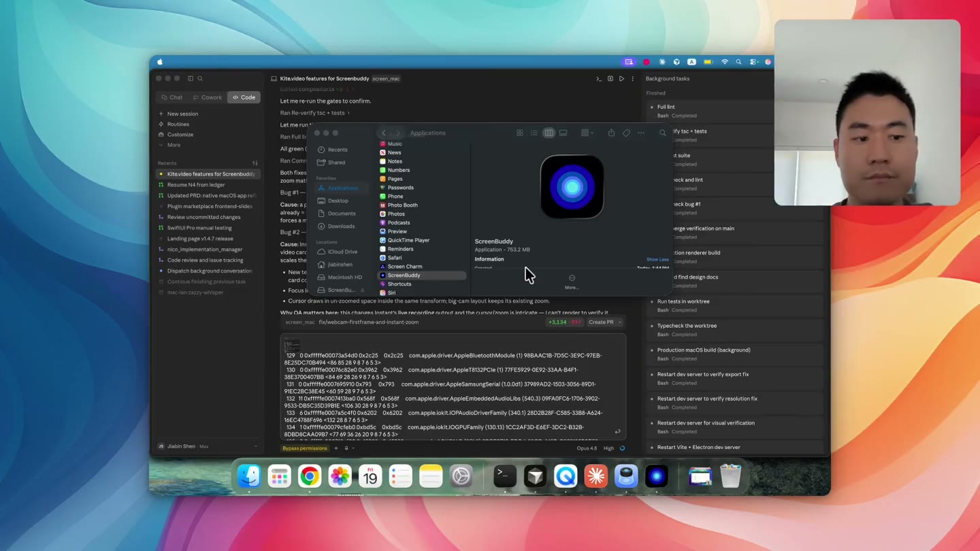Click the red recording indicator in menu bar
Screen dimensions: 980x551
(x=647, y=62)
